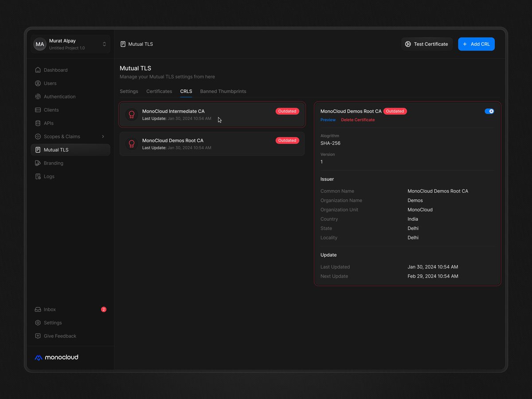The image size is (532, 399).
Task: Expand the Scopes & Claims submenu arrow
Action: (103, 137)
